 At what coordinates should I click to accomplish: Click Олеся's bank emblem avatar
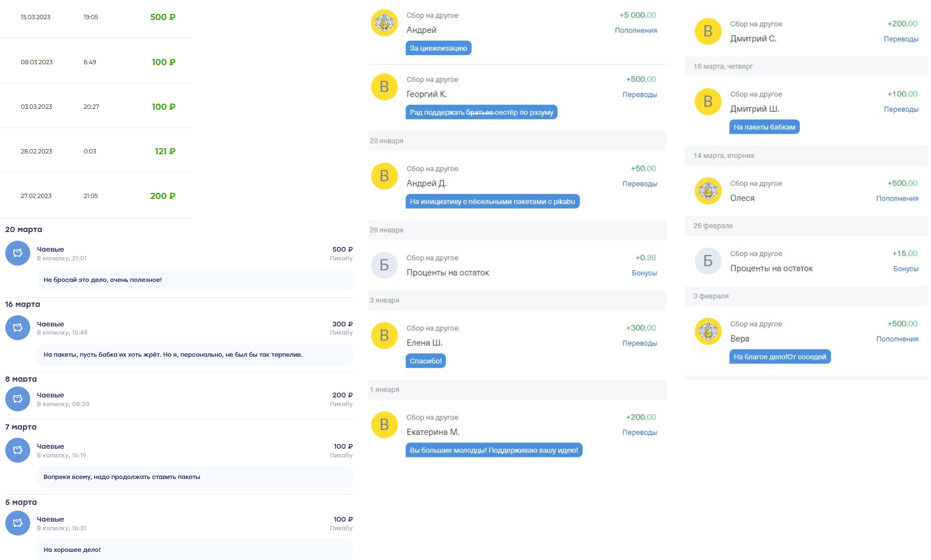[x=708, y=191]
